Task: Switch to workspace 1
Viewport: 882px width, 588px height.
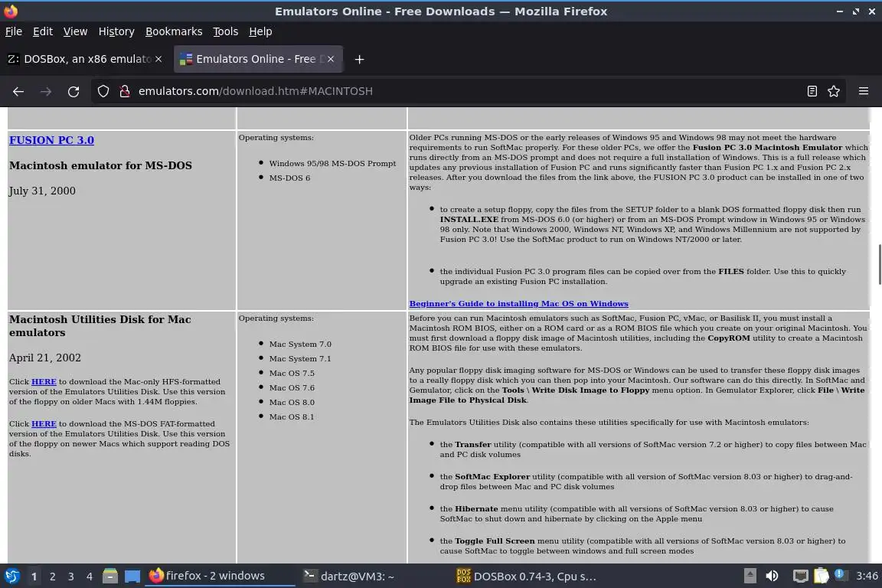Action: click(34, 577)
